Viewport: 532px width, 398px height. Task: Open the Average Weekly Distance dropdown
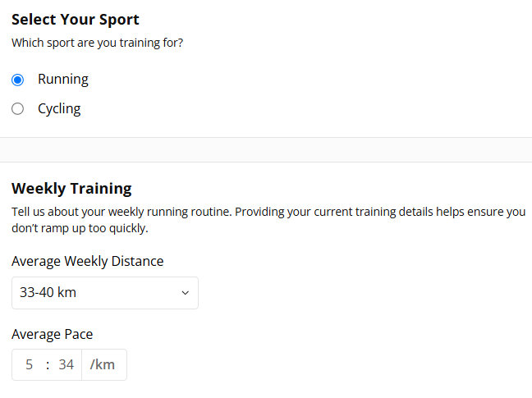coord(105,292)
